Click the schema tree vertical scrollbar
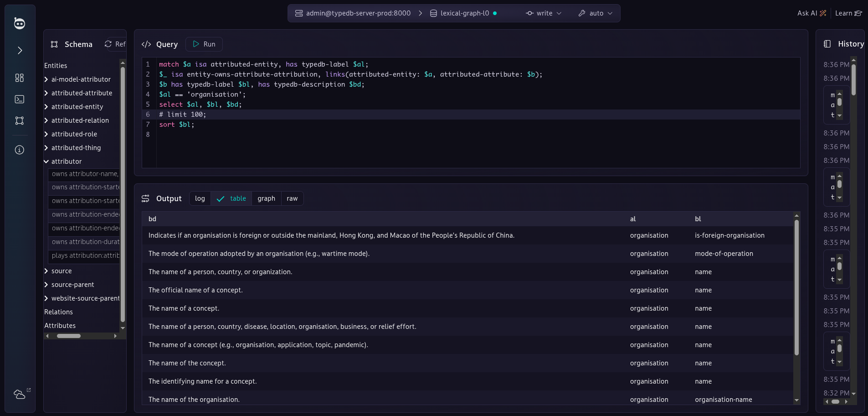868x416 pixels. click(x=123, y=195)
